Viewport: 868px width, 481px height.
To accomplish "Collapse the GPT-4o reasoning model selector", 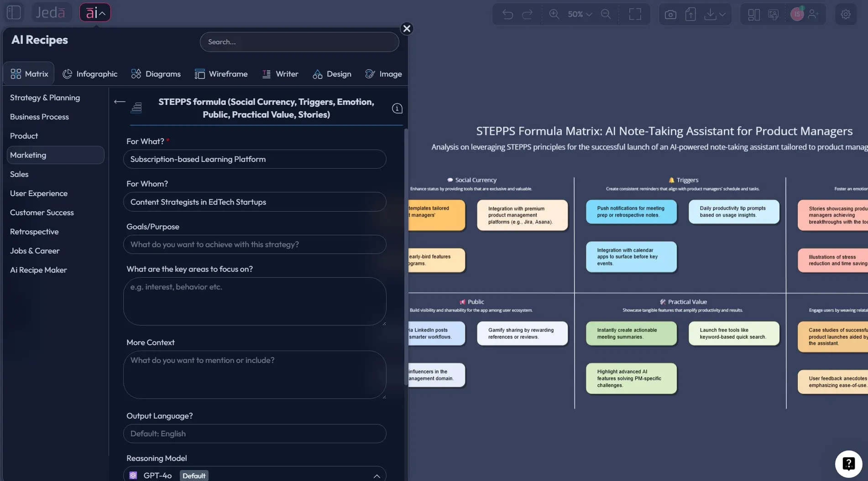I will (x=377, y=476).
